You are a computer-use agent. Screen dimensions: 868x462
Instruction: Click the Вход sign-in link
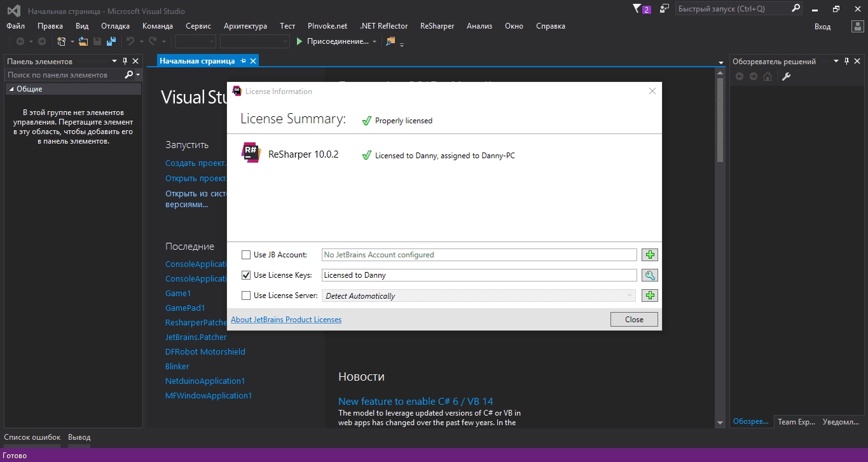(822, 26)
